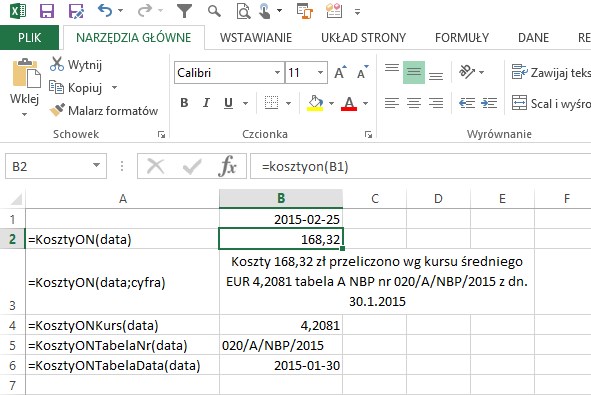This screenshot has height=395, width=591.
Task: Center text horizontally
Action: point(414,103)
